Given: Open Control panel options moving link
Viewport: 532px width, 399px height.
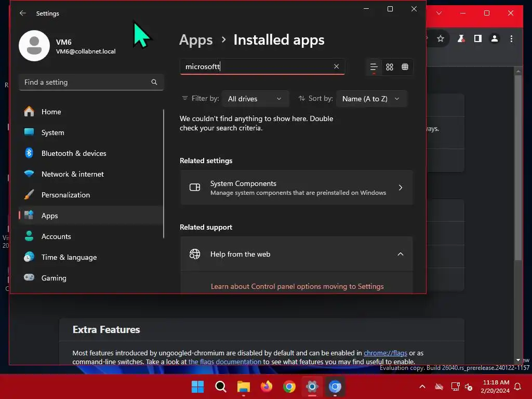Looking at the screenshot, I should click(297, 286).
